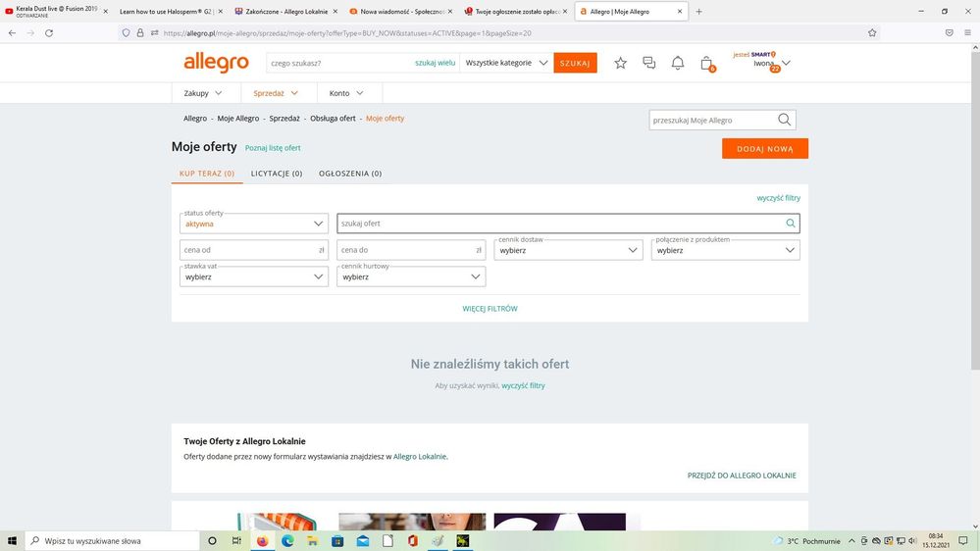Focus the cena do input field
Screen dimensions: 980x551
pyautogui.click(x=411, y=250)
